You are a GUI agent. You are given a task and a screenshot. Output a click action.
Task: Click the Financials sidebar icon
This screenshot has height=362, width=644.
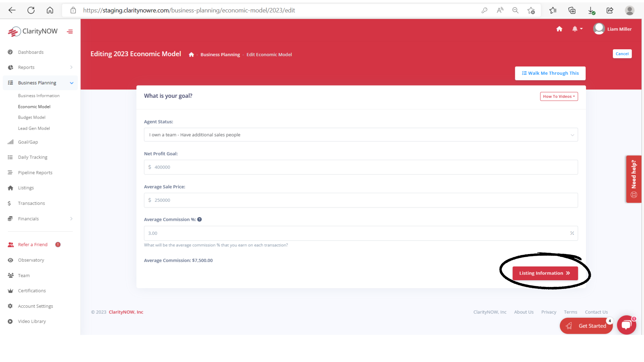[10, 218]
